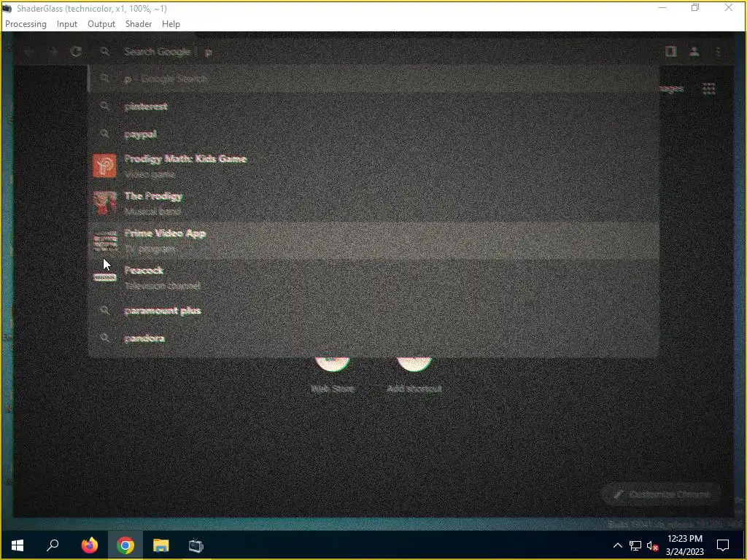
Task: Click the browser back arrow
Action: pos(28,52)
